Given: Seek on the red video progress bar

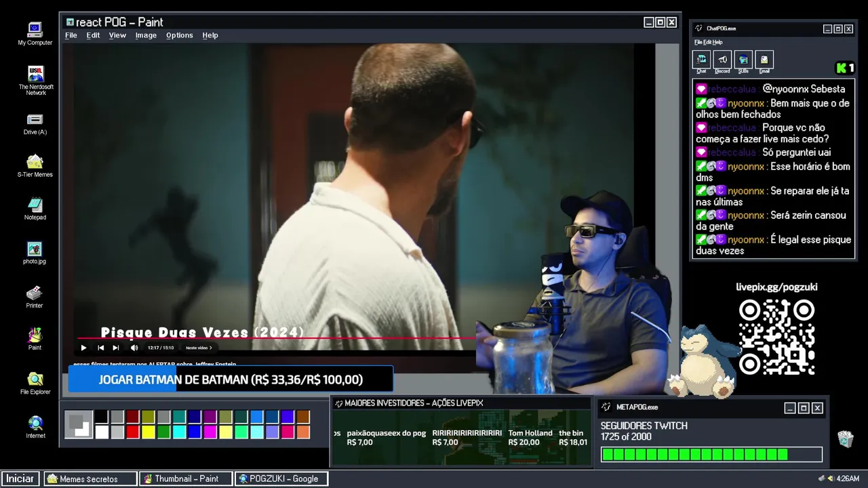Looking at the screenshot, I should point(276,338).
